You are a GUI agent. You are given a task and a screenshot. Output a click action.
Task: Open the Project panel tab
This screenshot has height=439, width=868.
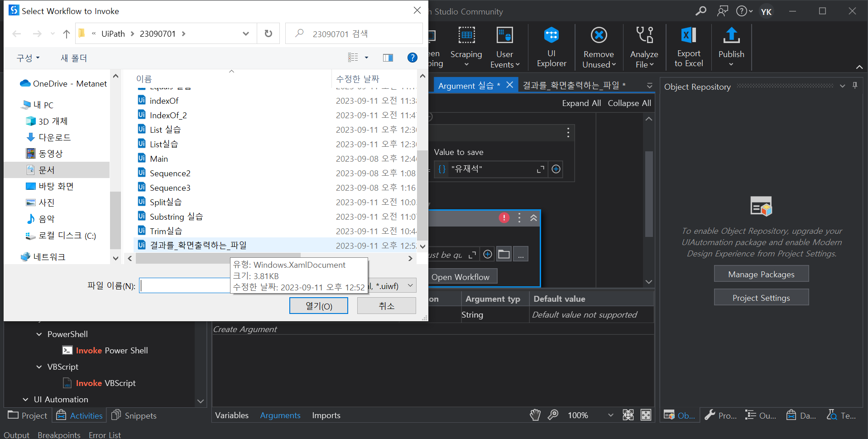click(28, 415)
